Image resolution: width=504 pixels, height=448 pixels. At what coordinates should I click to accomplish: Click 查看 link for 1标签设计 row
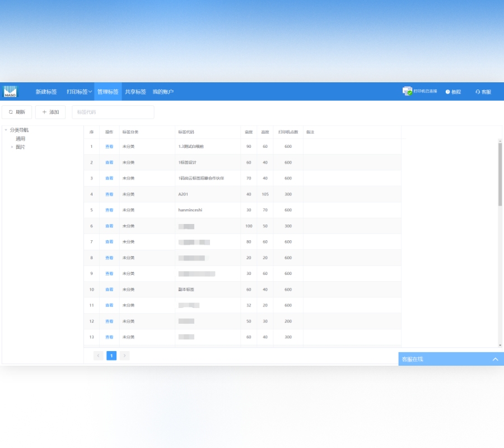(109, 162)
